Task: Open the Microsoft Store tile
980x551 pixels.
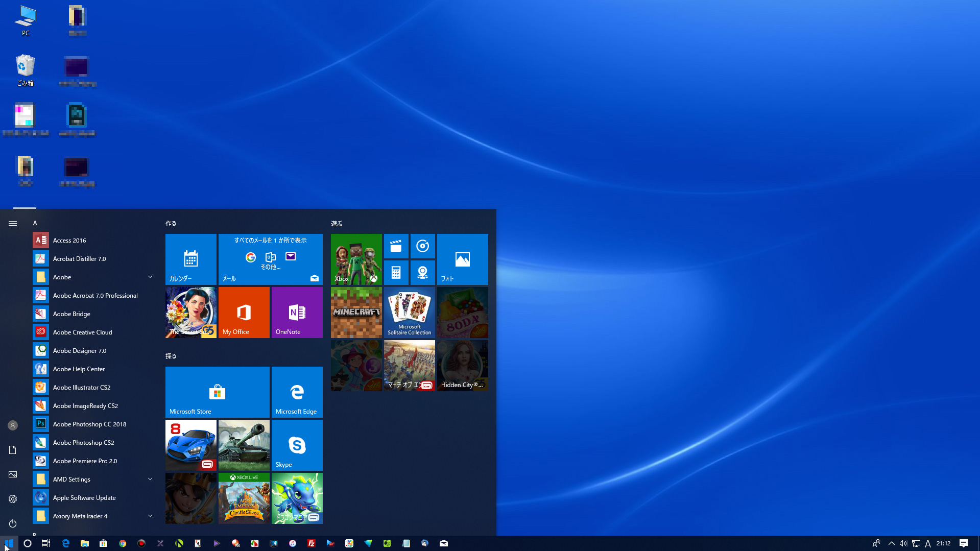Action: 217,392
